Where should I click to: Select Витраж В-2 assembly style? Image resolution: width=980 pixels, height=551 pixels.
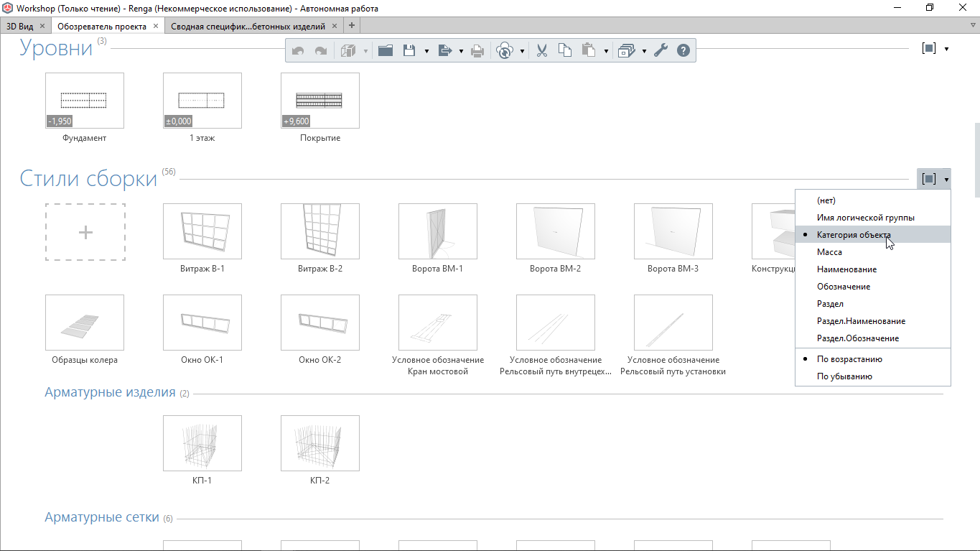pos(320,231)
